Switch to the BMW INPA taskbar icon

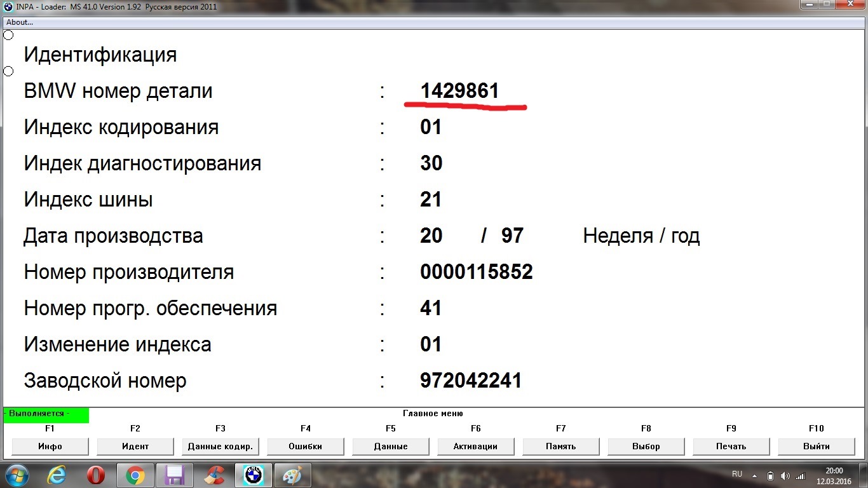(x=254, y=475)
